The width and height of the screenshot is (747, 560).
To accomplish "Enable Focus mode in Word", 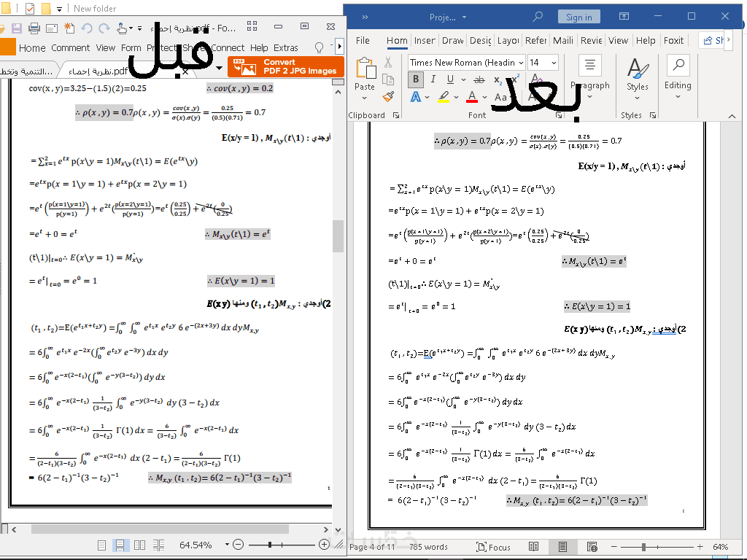I will tap(494, 547).
